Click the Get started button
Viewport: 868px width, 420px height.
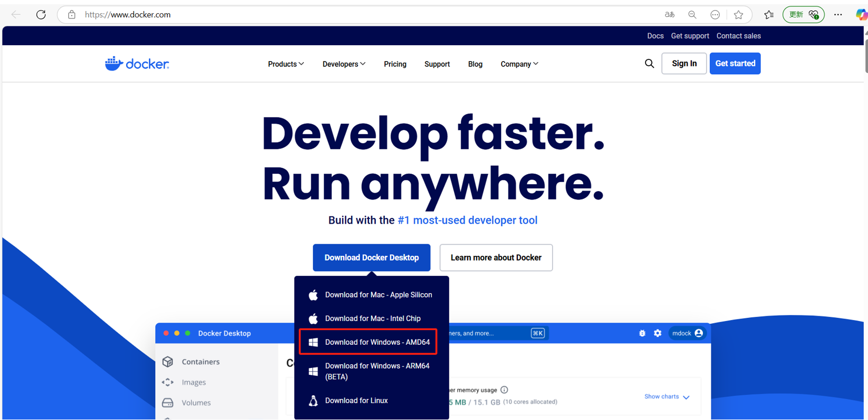point(735,64)
